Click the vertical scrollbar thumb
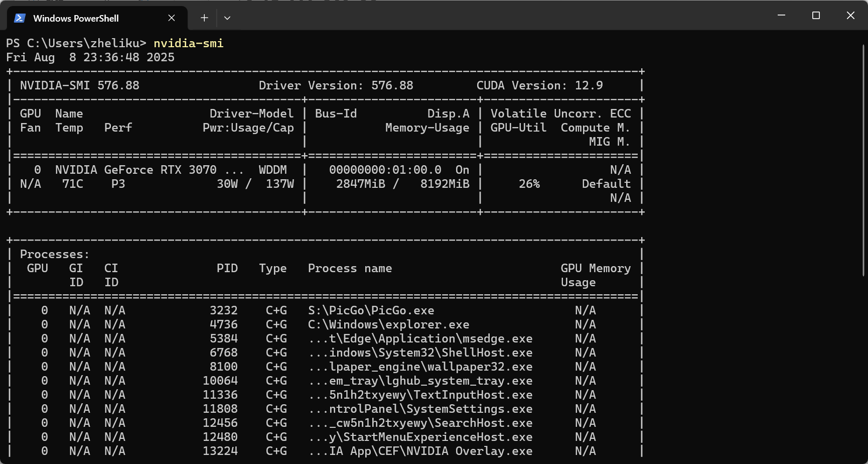This screenshot has width=868, height=464. [863, 161]
